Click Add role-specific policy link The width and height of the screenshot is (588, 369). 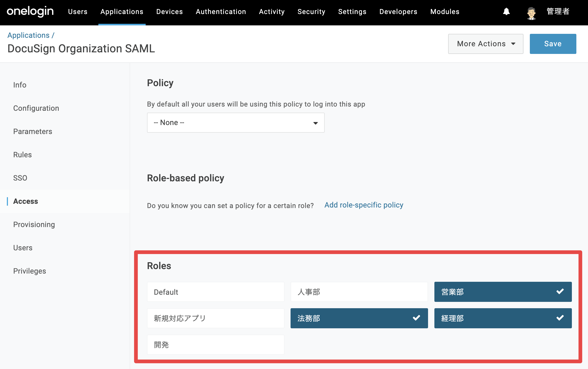tap(364, 205)
